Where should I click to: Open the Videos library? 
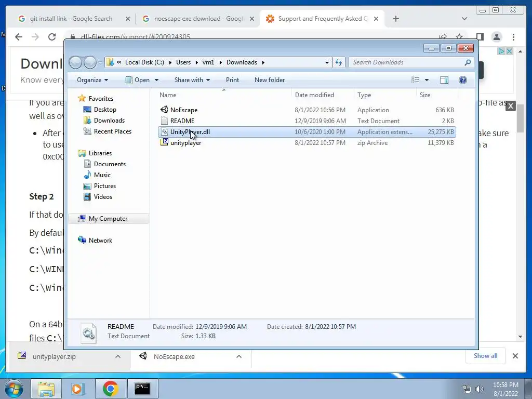click(x=103, y=197)
